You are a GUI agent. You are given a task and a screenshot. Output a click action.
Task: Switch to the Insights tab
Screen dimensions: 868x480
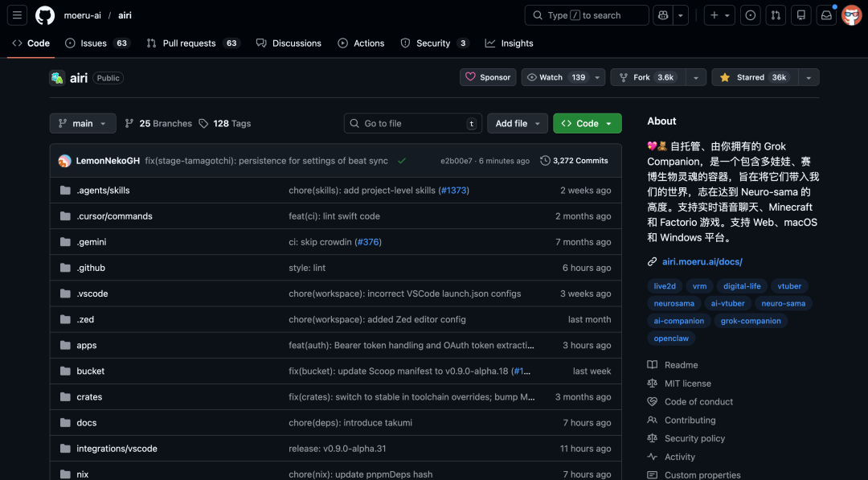[x=510, y=43]
